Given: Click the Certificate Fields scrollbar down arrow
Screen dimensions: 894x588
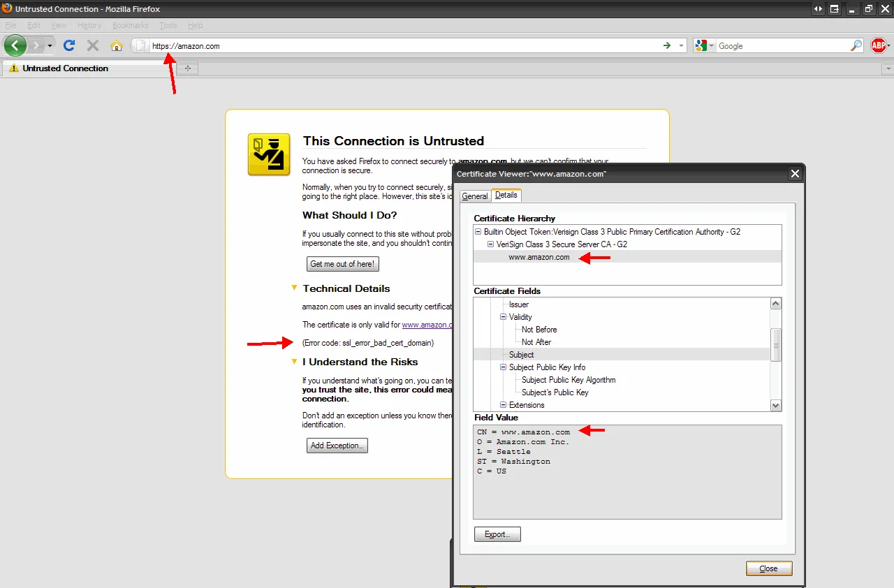Looking at the screenshot, I should pyautogui.click(x=775, y=405).
